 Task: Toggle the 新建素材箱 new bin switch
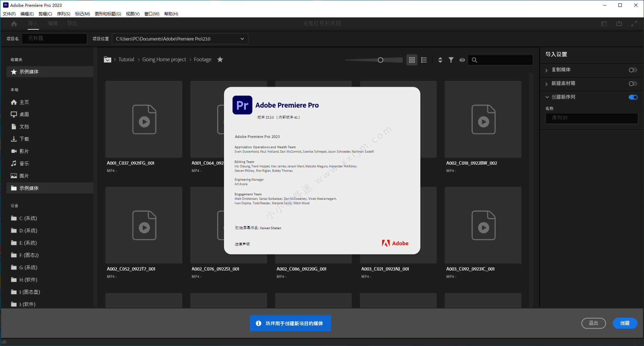coord(633,83)
